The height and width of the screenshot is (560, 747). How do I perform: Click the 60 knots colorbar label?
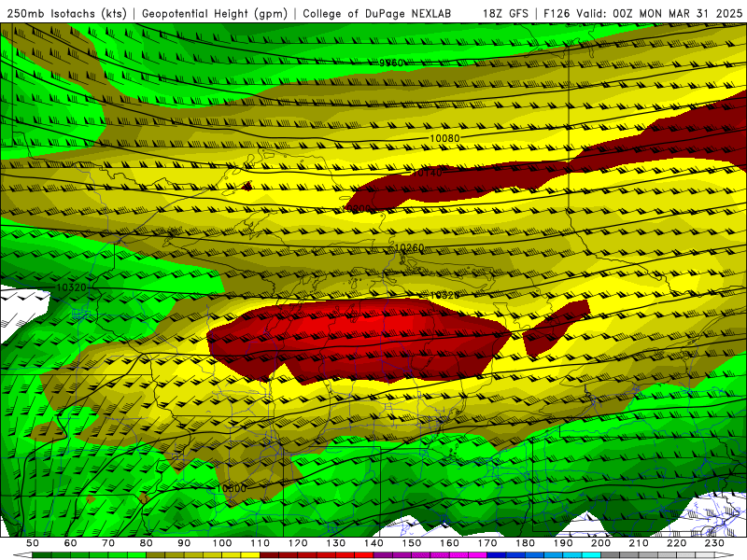(70, 543)
